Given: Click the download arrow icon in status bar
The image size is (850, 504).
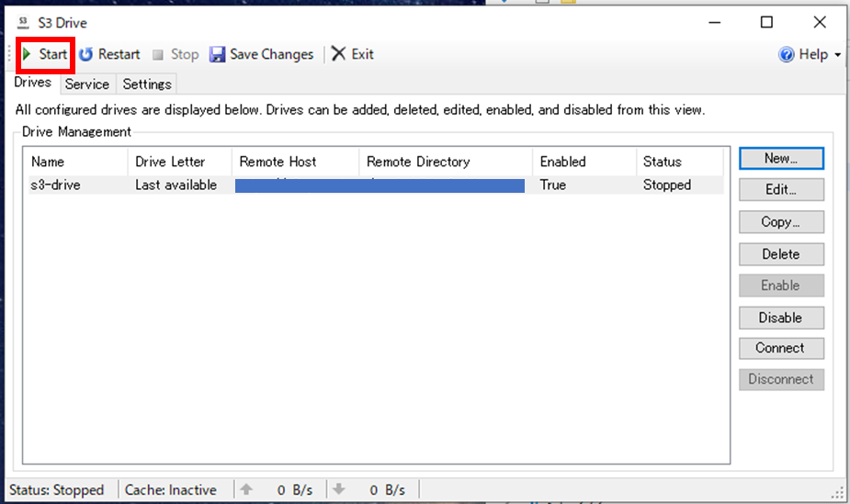Looking at the screenshot, I should [339, 489].
